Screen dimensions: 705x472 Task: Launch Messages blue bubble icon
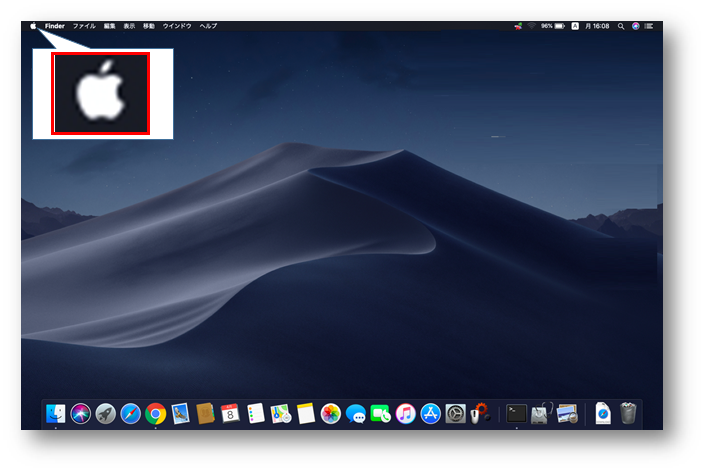(356, 414)
